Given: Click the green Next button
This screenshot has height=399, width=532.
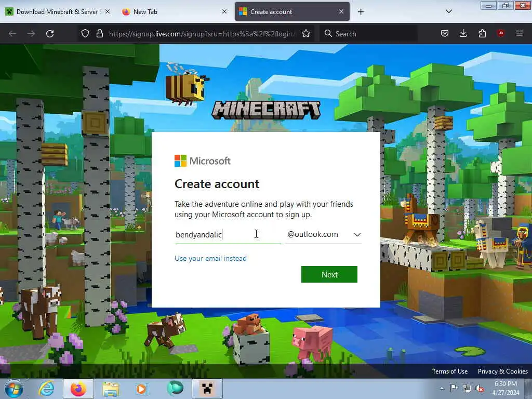Looking at the screenshot, I should pos(329,274).
